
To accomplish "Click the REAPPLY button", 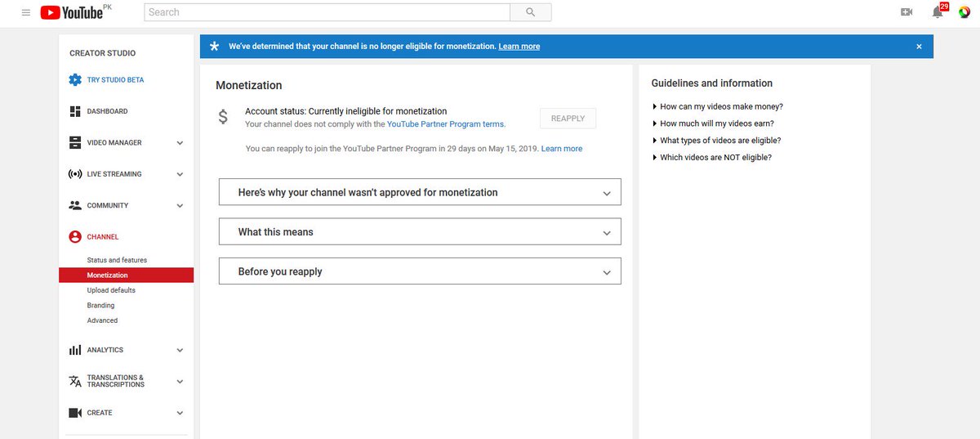I will 568,119.
